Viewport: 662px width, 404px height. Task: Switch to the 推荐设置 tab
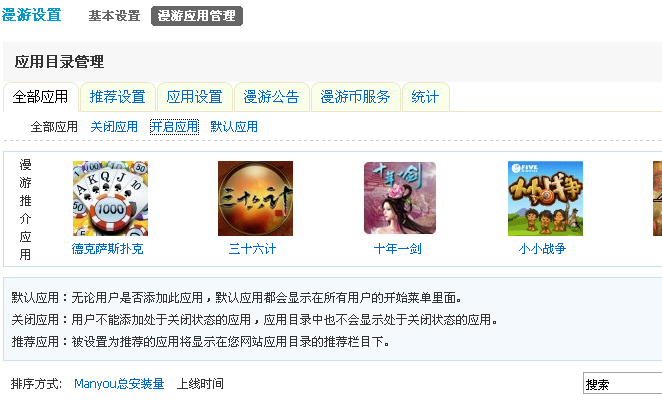(x=117, y=97)
